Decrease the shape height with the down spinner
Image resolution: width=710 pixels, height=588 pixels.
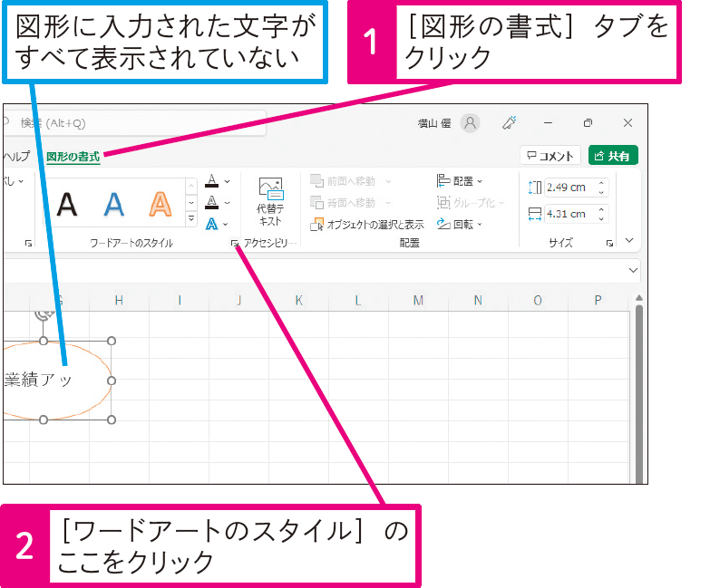pyautogui.click(x=601, y=192)
